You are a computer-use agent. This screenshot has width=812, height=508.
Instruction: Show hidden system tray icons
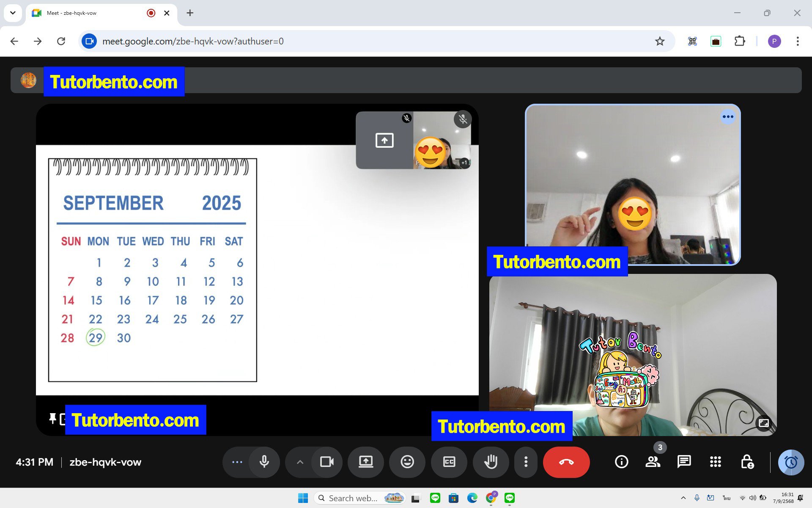(x=683, y=498)
